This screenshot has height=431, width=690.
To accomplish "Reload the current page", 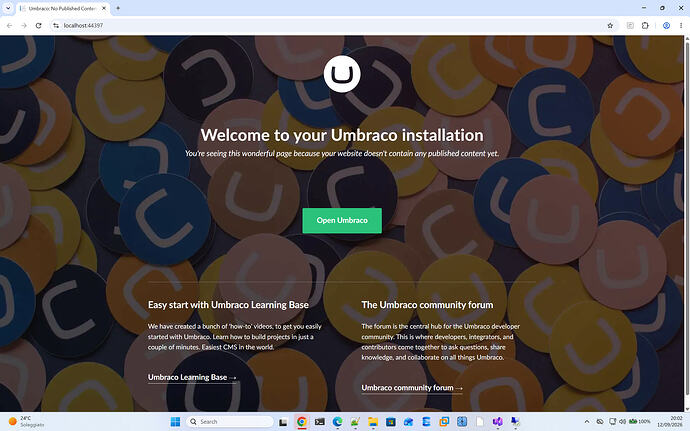I will [39, 26].
